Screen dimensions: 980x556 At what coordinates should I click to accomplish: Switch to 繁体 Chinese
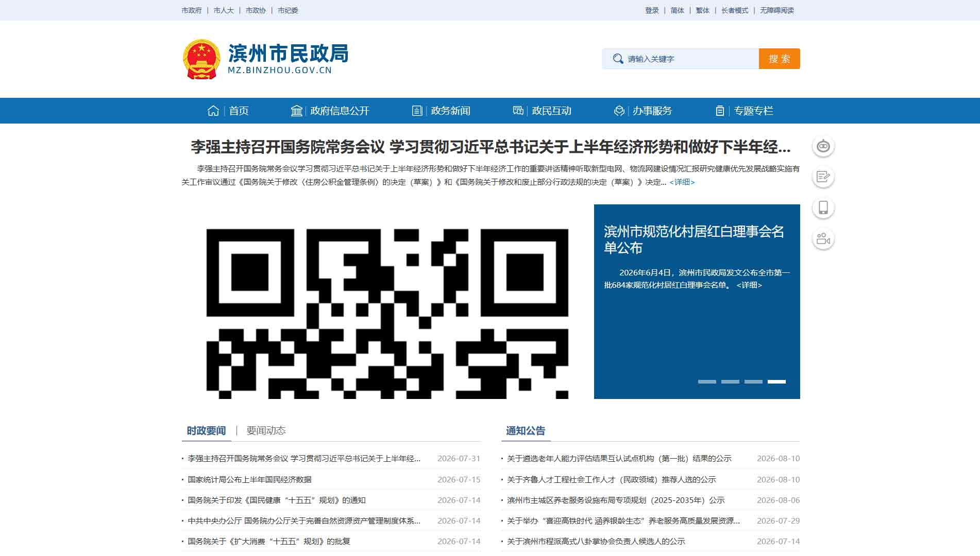tap(703, 10)
